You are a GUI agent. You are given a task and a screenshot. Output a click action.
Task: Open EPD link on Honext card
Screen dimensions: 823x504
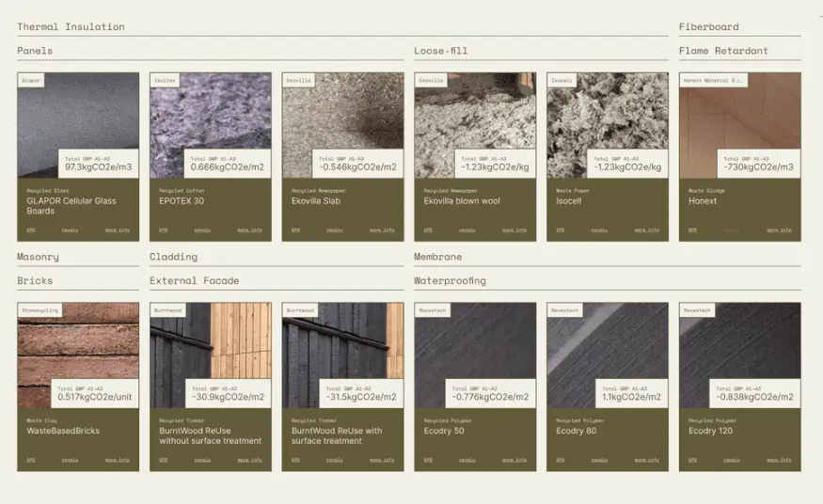(692, 230)
